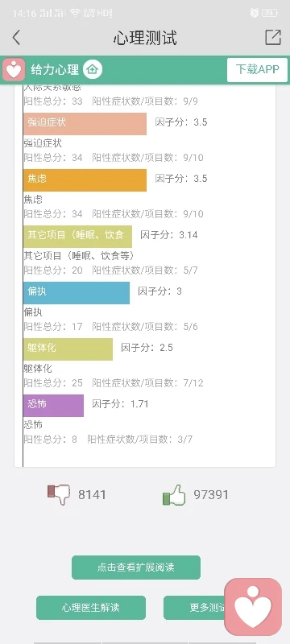The image size is (290, 644).
Task: Select the orange 焦虑 score bar
Action: click(x=85, y=180)
